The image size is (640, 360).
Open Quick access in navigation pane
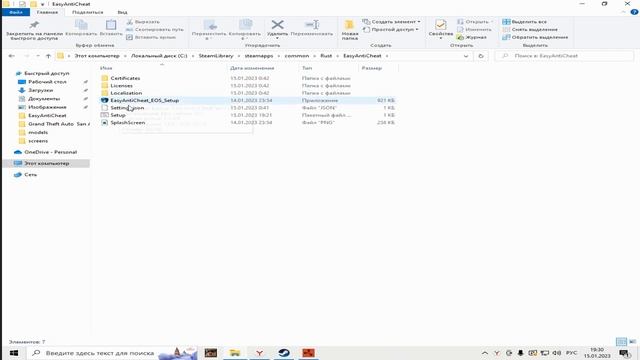click(46, 73)
